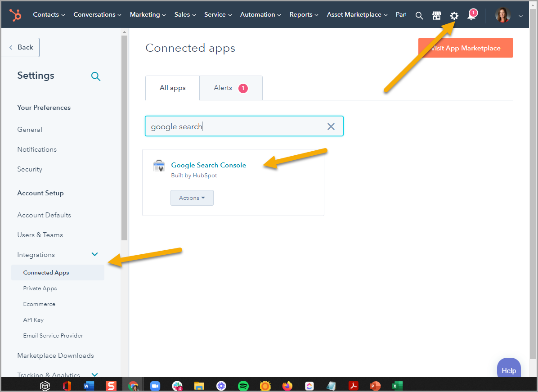
Task: Open Microsoft Word from the taskbar
Action: 89,386
